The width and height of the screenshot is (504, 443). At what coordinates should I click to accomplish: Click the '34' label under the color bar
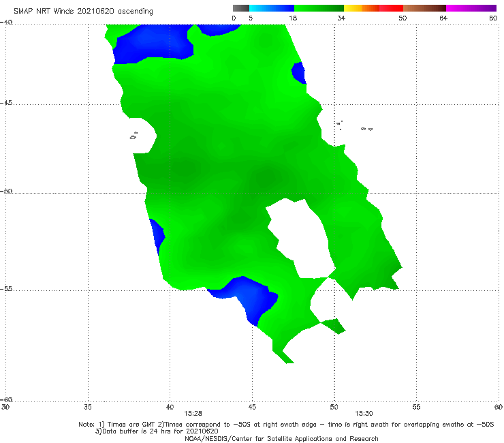(341, 18)
